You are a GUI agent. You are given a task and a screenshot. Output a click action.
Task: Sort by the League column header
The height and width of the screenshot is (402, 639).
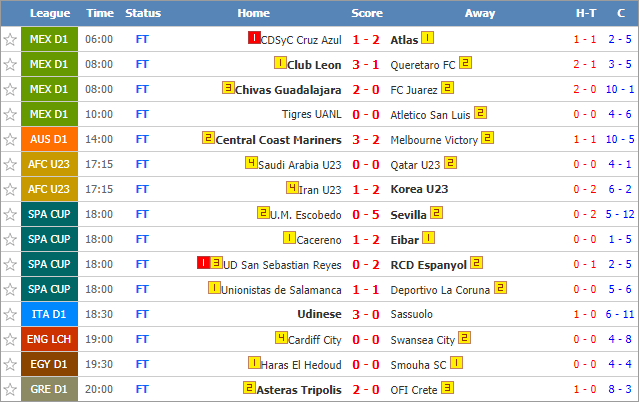pos(50,13)
